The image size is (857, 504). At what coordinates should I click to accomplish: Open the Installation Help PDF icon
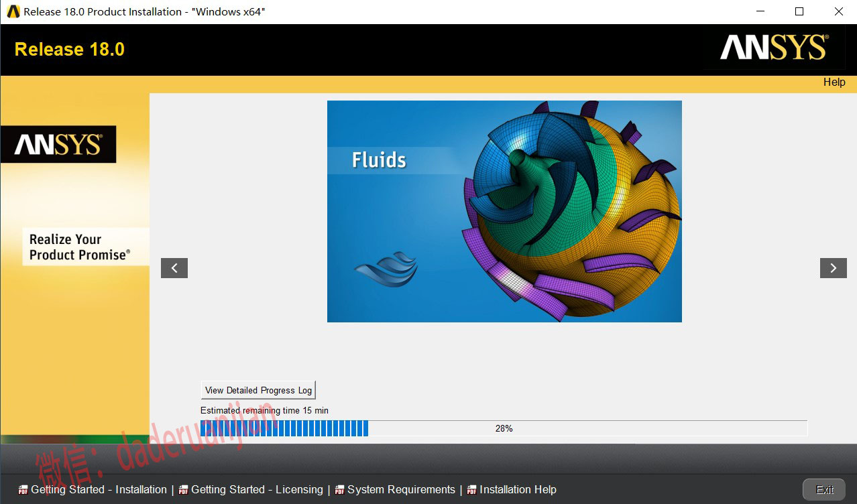[x=471, y=490]
